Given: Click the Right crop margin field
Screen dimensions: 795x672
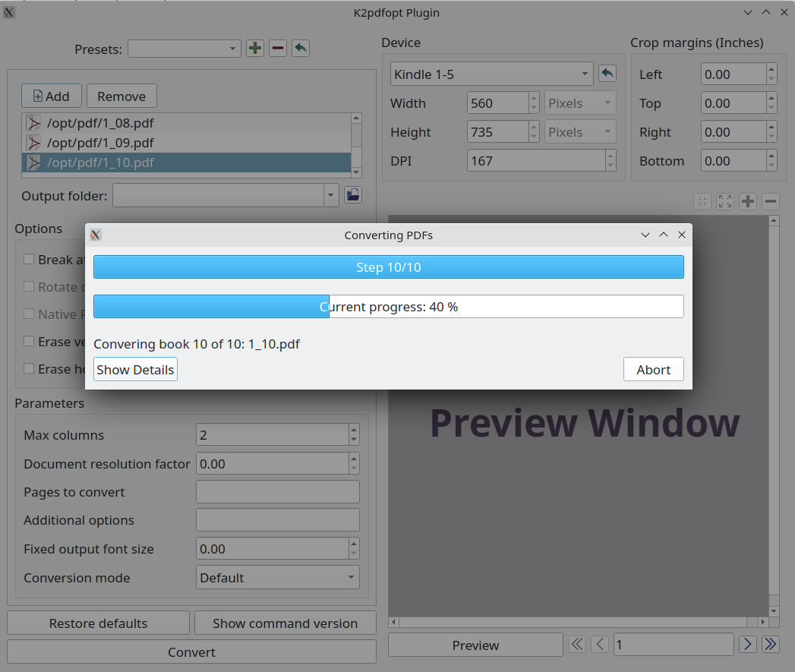Looking at the screenshot, I should [x=733, y=132].
